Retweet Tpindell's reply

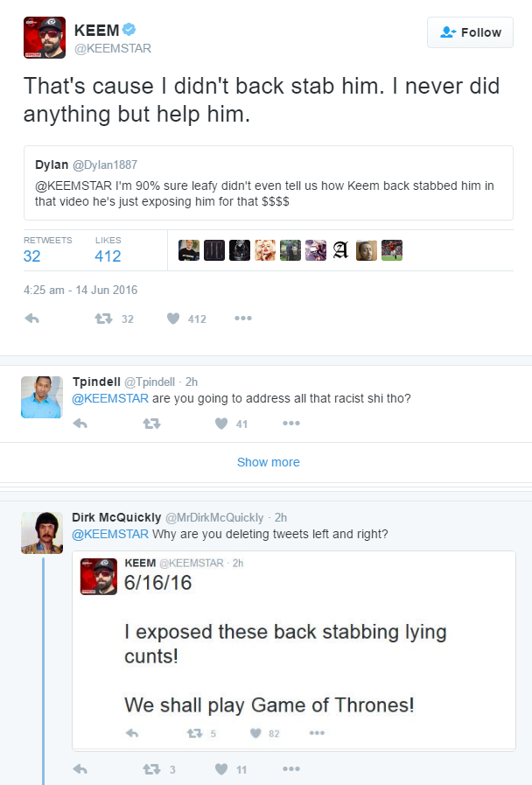[151, 424]
